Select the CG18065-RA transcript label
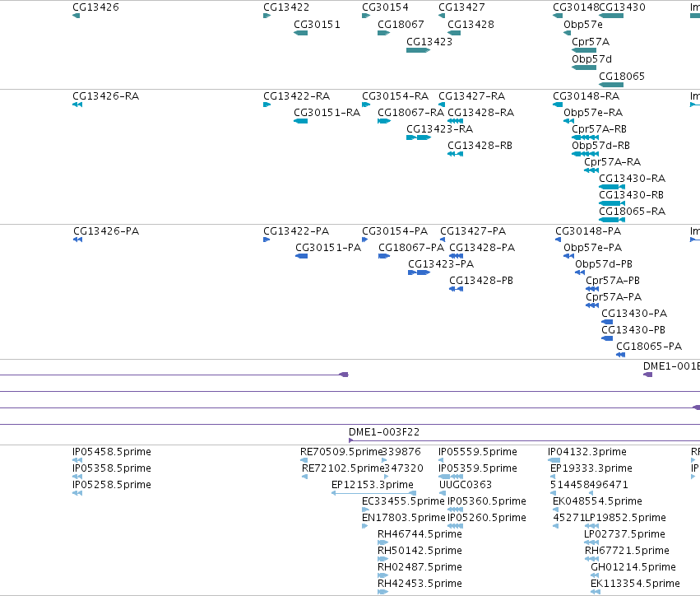The width and height of the screenshot is (700, 596). (x=633, y=212)
